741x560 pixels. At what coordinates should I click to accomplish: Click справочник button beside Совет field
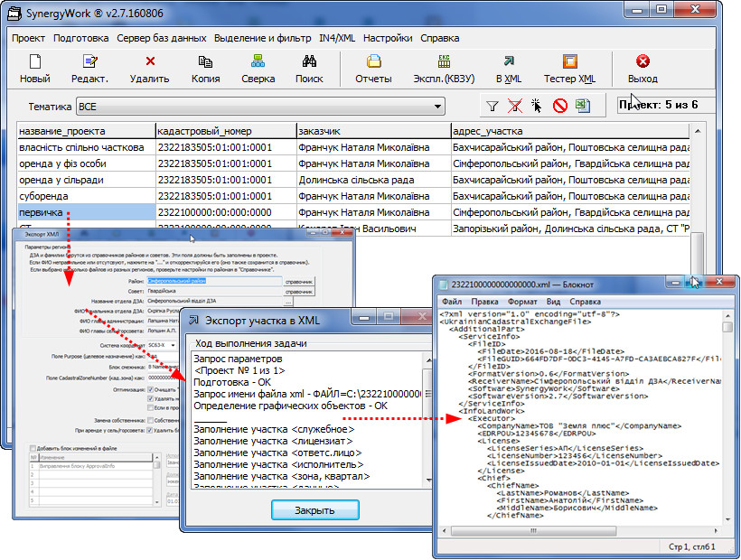point(299,292)
